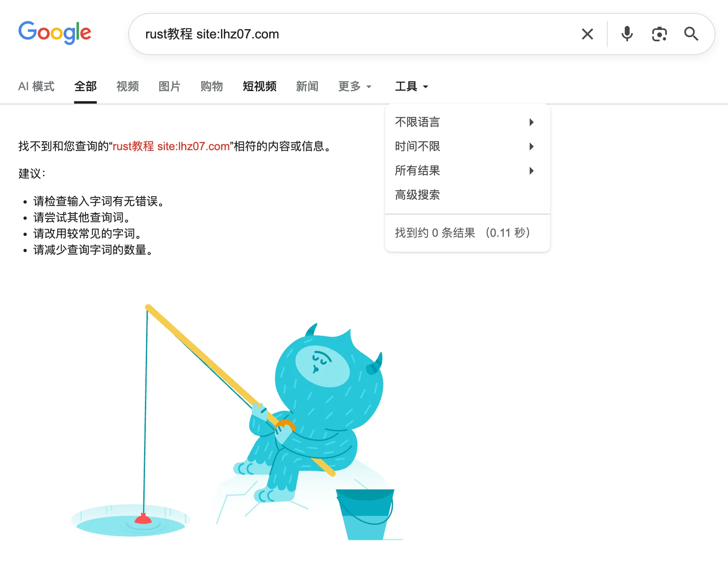This screenshot has width=728, height=586.
Task: Click the magnifying glass search icon
Action: tap(691, 34)
